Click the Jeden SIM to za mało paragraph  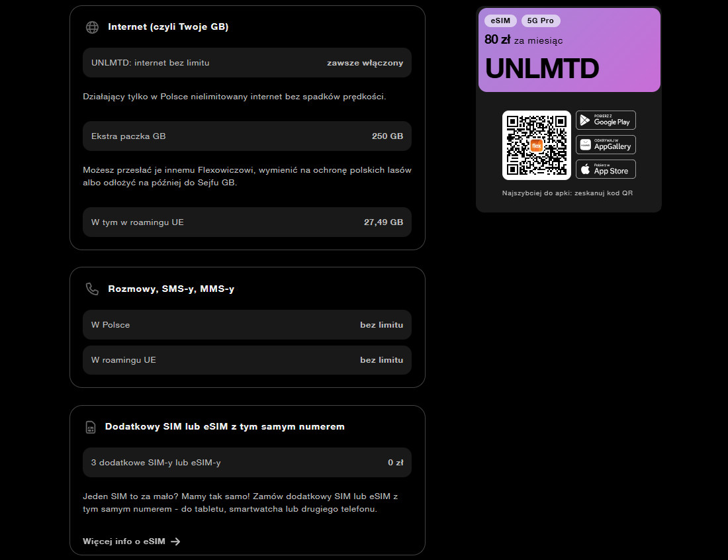coord(240,503)
